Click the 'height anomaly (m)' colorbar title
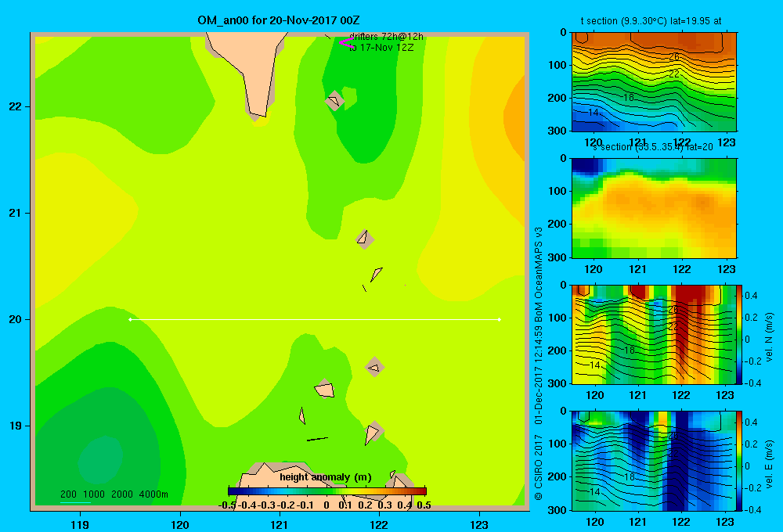 coord(326,477)
